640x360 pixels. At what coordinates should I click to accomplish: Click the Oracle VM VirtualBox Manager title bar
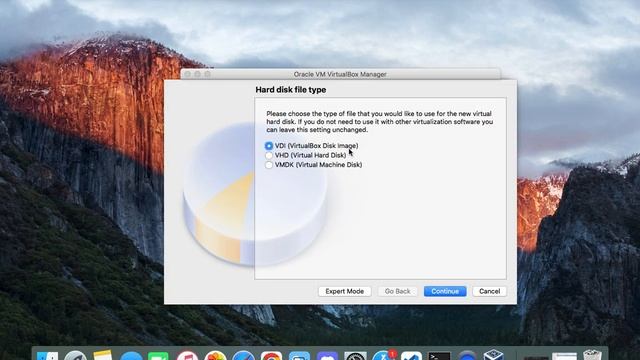click(340, 74)
